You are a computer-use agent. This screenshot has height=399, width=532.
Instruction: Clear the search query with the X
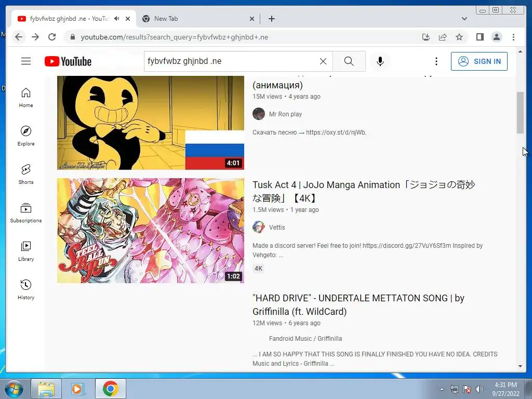point(323,61)
